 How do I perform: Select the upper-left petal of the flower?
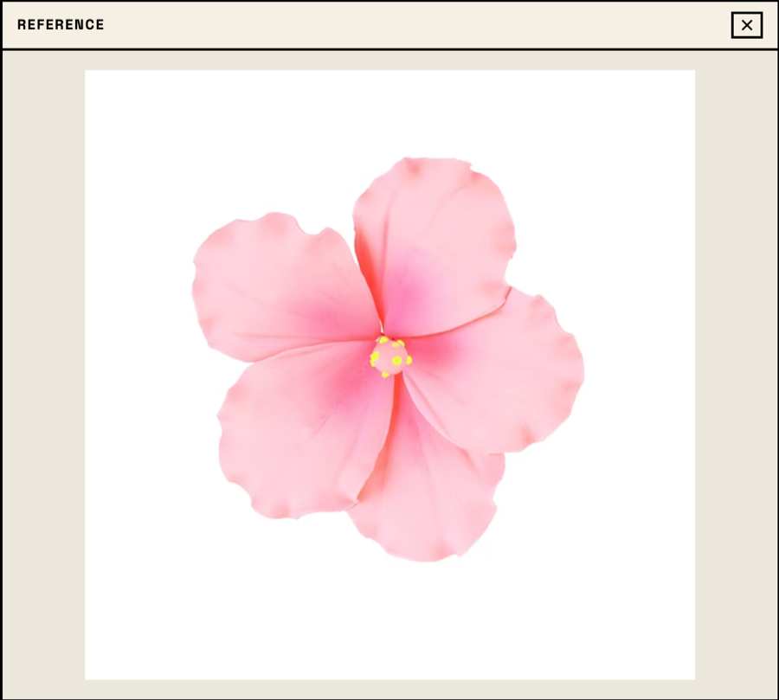(x=268, y=286)
